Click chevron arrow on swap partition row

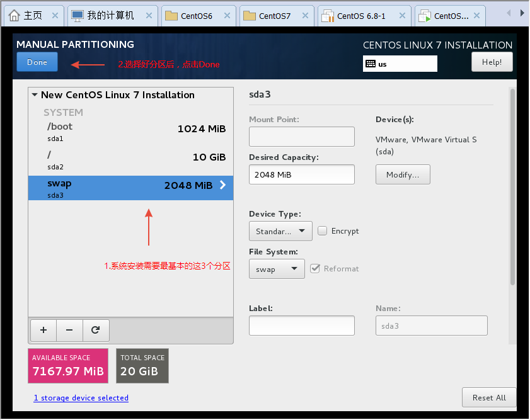coord(222,185)
